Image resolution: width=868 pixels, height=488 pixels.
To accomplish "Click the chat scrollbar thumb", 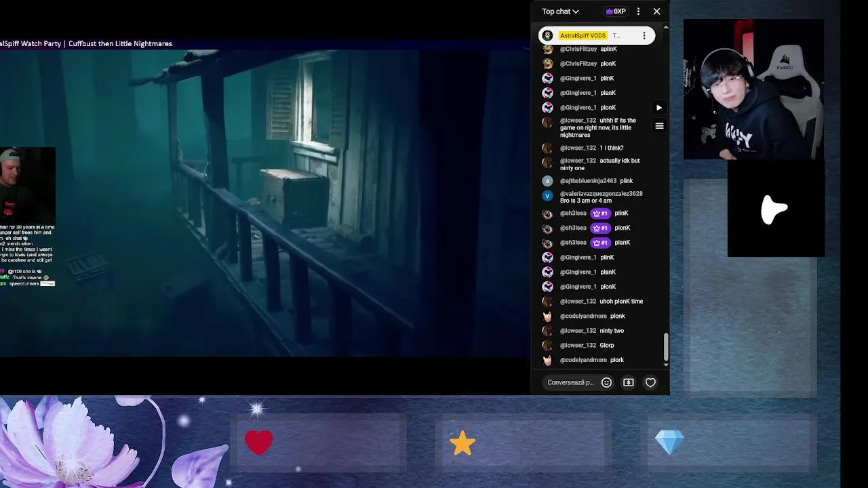I will 666,346.
